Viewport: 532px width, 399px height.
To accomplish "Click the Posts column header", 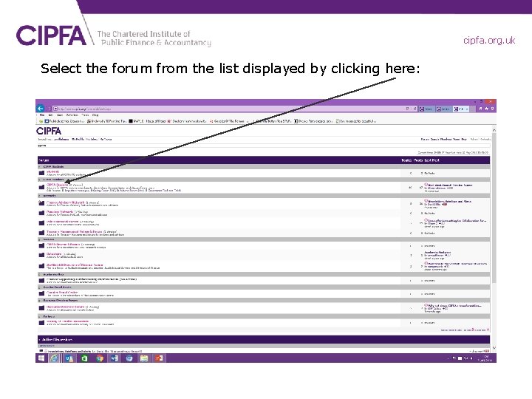I will [418, 160].
